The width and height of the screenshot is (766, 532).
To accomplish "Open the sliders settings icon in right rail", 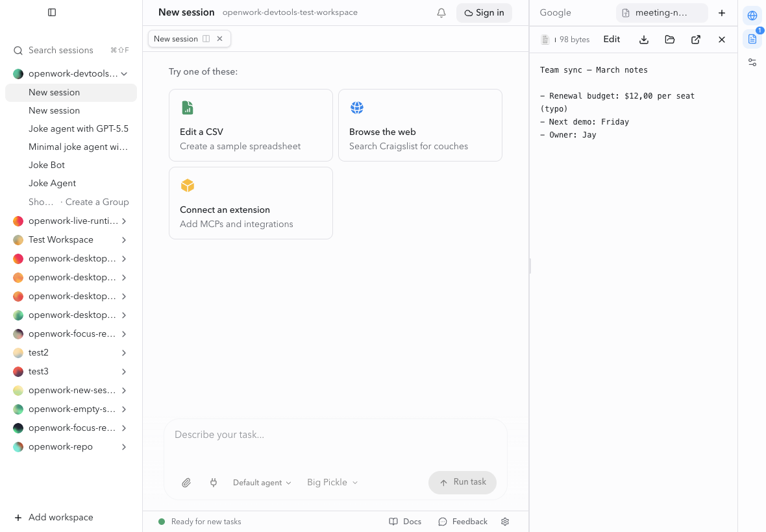I will tap(752, 62).
